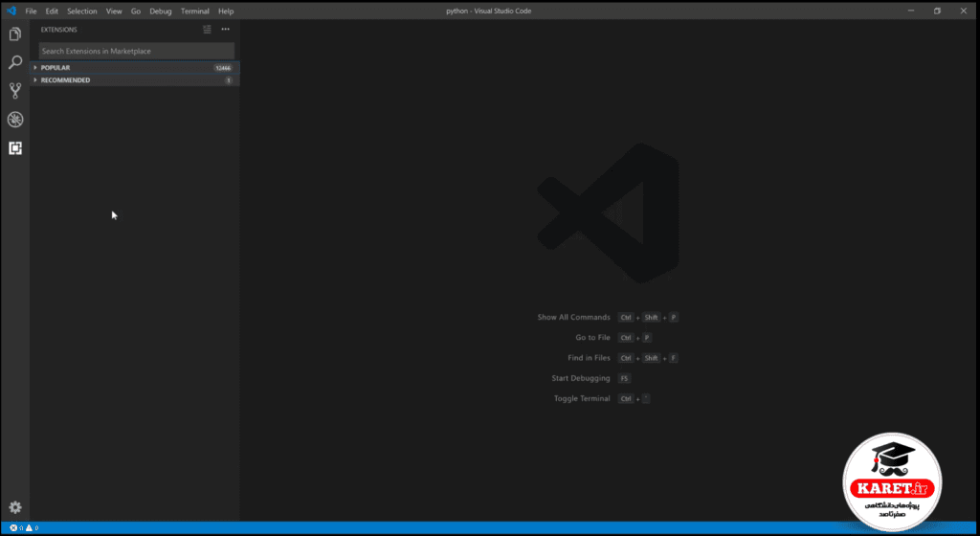Click the Show All Commands hint text
This screenshot has height=536, width=980.
pos(574,318)
